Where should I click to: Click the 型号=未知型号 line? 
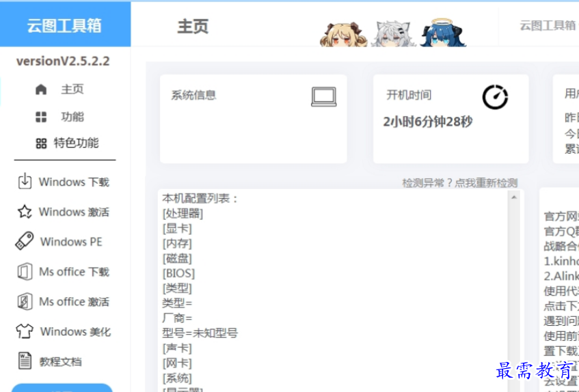coord(200,333)
